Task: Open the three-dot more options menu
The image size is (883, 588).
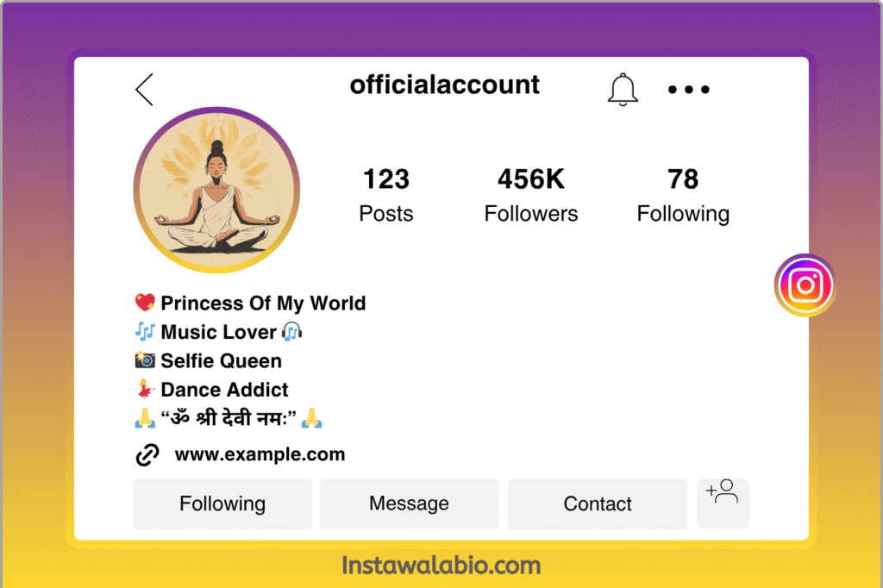Action: click(689, 90)
